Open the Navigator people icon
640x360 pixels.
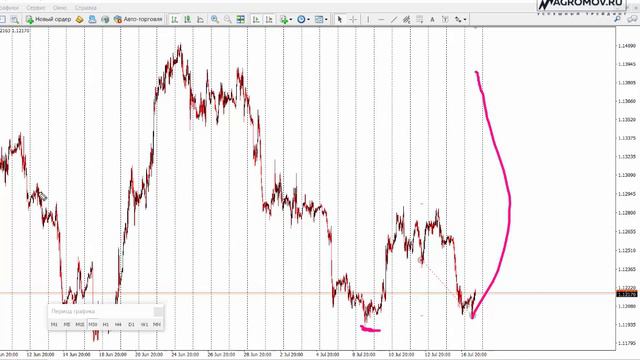point(92,19)
